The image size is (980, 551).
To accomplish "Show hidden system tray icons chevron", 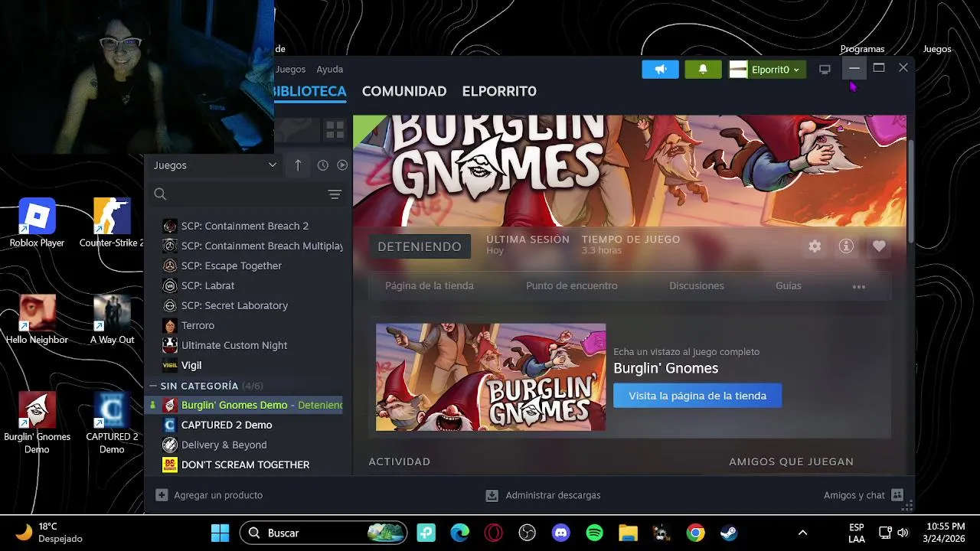I will 802,533.
